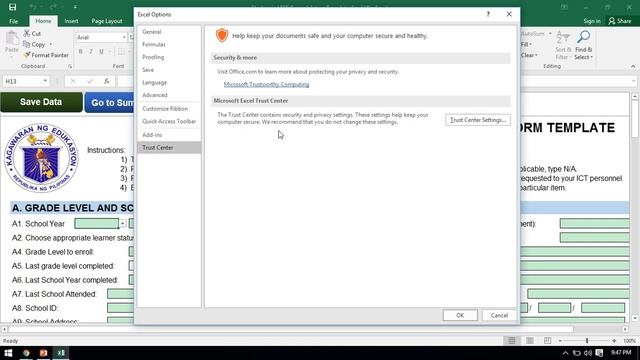Click the horizontal scrollbar of the sheet
The image size is (640, 360).
[291, 329]
